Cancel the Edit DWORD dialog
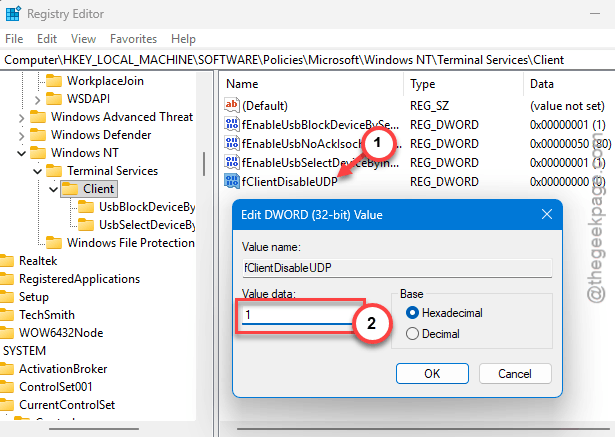 click(x=515, y=373)
